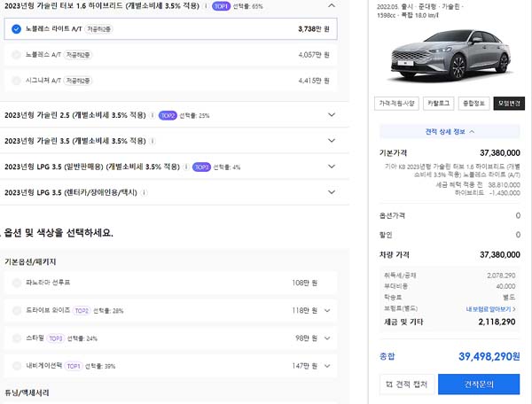This screenshot has width=532, height=404.
Task: Click 저공해2종 tag on 노블레스 라이트
Action: pyautogui.click(x=98, y=29)
